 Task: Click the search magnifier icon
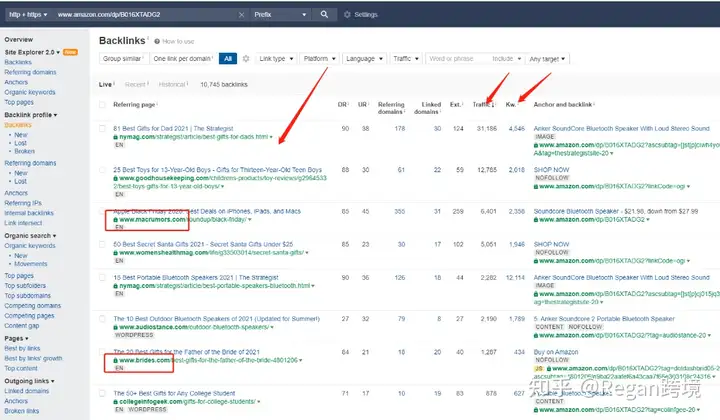[324, 14]
